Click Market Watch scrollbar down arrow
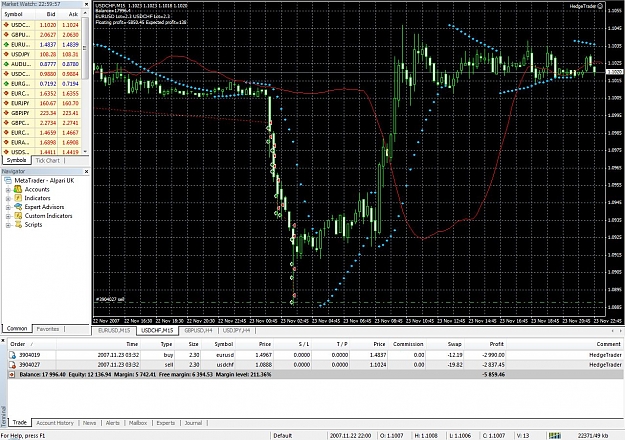The width and height of the screenshot is (625, 440). coord(85,152)
